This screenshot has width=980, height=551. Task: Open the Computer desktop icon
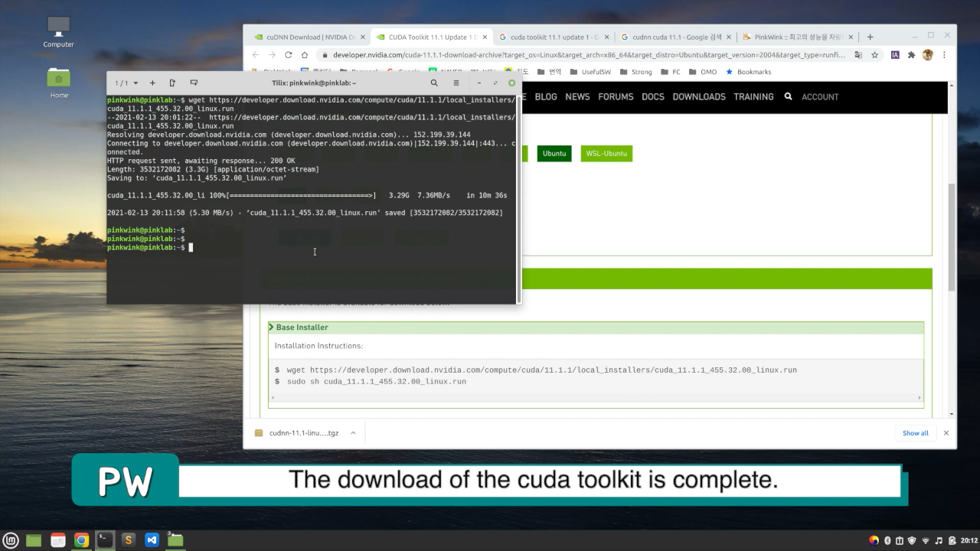pyautogui.click(x=59, y=31)
